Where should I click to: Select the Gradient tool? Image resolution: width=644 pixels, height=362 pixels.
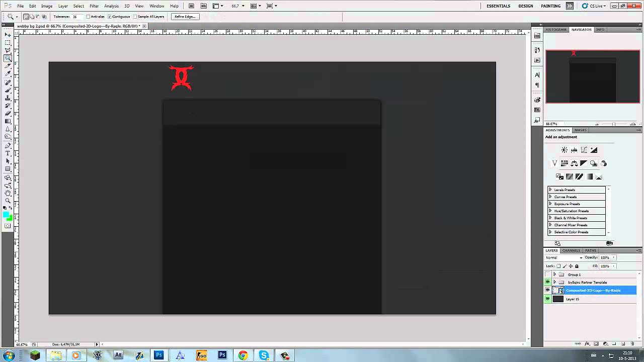click(x=8, y=121)
